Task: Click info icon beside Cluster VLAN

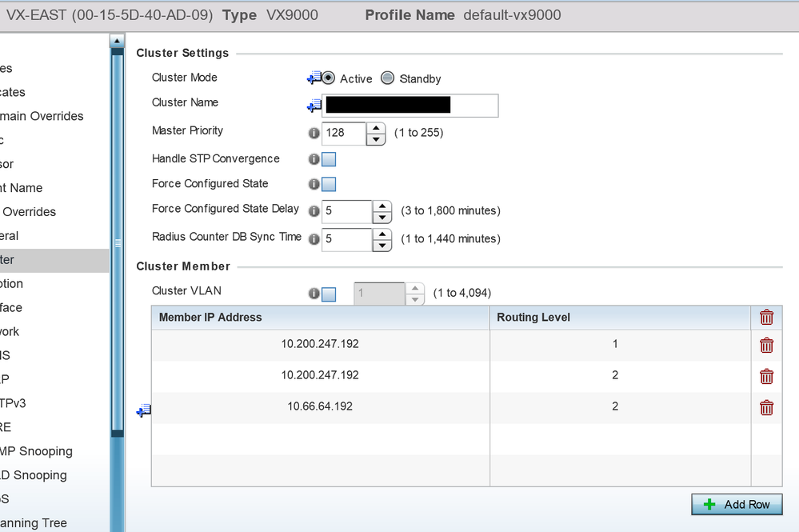Action: 314,294
